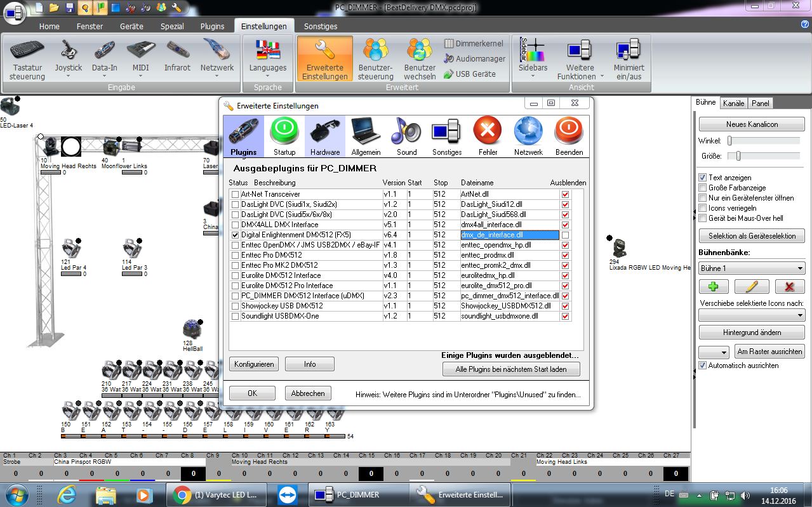
Task: Tick Ausblenden for dmx_de_interface.dll
Action: (565, 235)
